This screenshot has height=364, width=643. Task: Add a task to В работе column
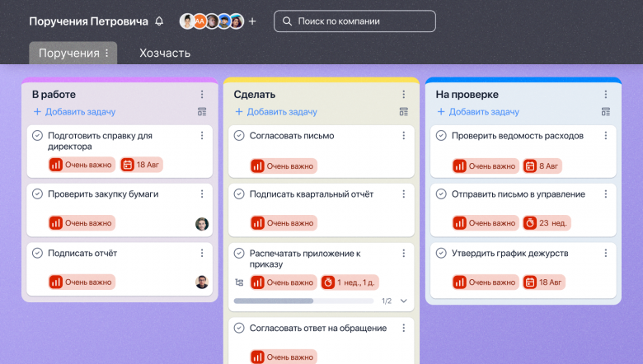coord(74,112)
